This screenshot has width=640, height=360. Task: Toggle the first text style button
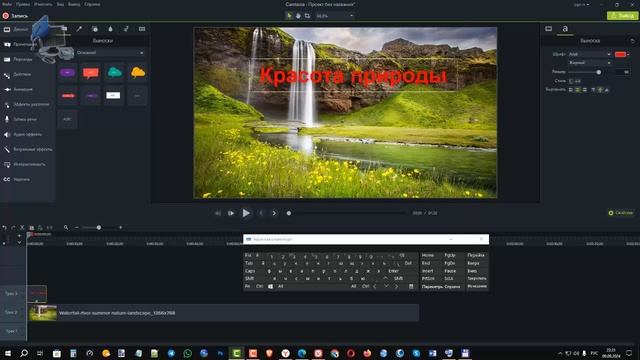(x=571, y=81)
